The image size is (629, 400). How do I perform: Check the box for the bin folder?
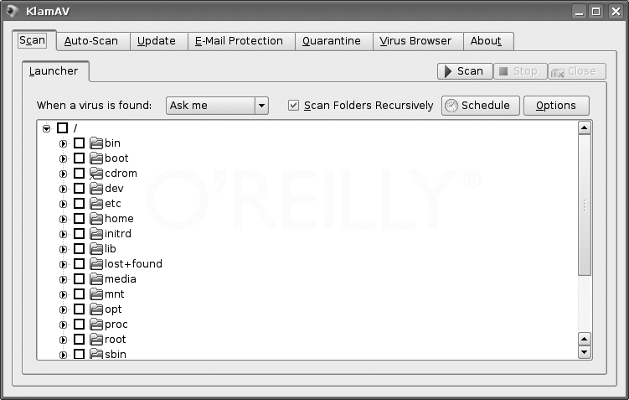tap(79, 143)
